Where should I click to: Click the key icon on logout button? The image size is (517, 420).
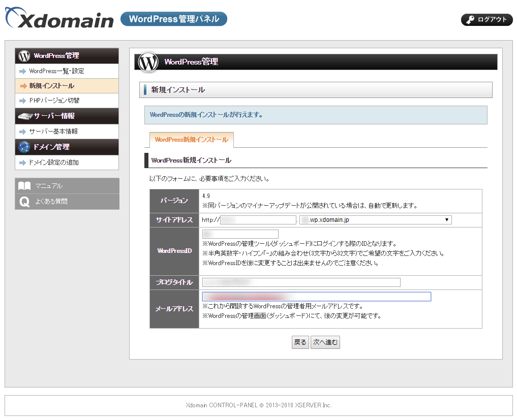click(x=470, y=20)
